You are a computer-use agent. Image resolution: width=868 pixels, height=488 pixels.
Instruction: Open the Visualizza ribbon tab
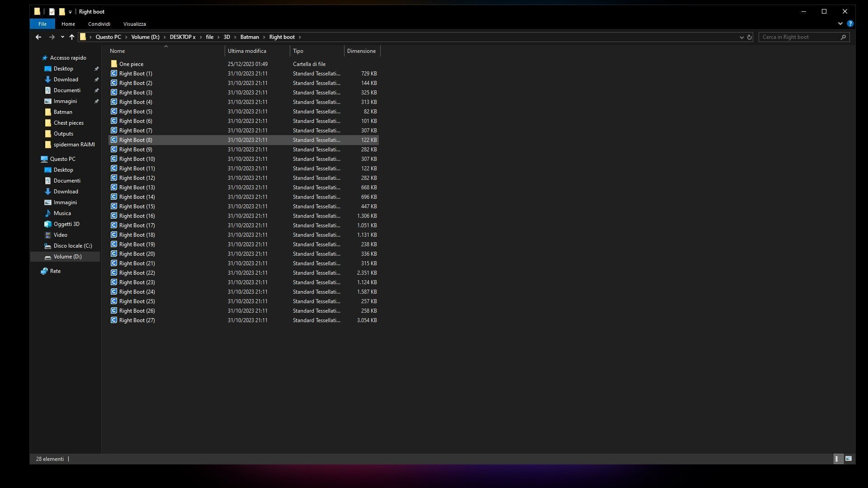point(134,24)
